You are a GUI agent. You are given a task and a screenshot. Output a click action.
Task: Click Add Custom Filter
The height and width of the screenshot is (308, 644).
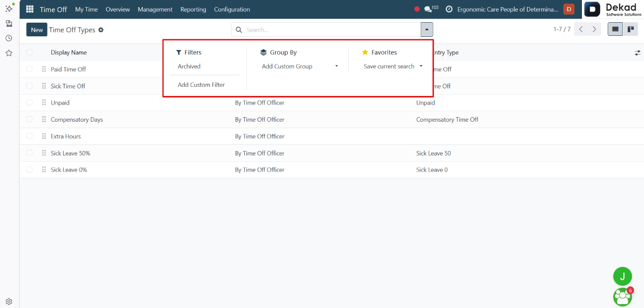click(201, 85)
